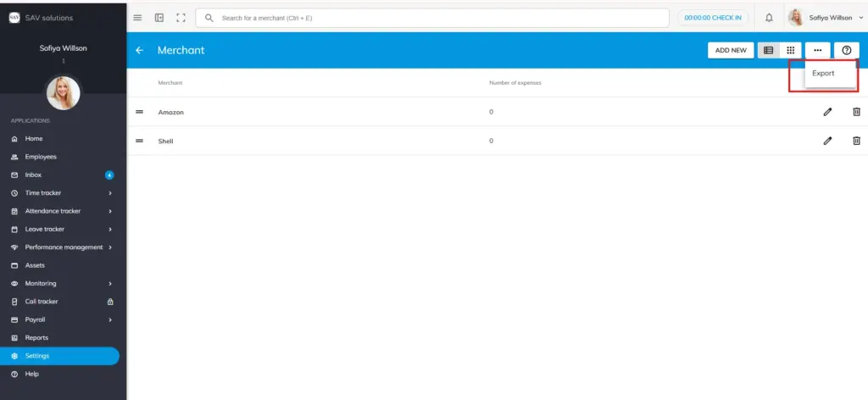
Task: Click the Help icon in sidebar
Action: coord(14,374)
